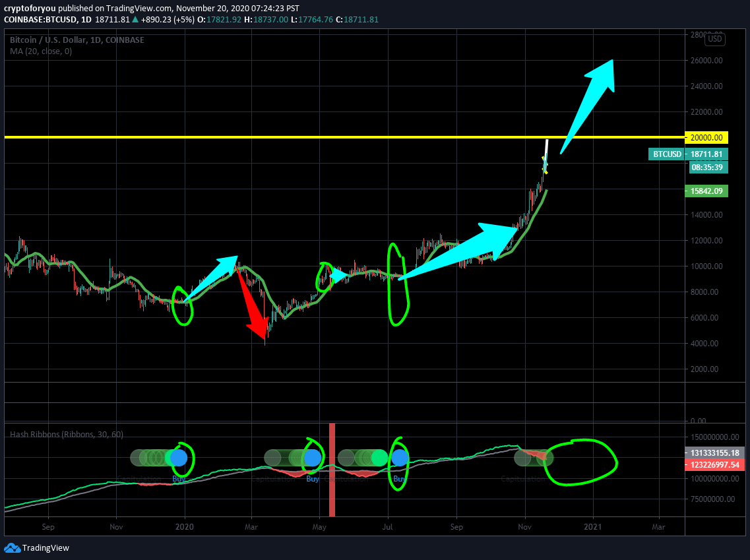Click the 2020 label on the time axis
Screen dimensions: 750x560
(185, 526)
